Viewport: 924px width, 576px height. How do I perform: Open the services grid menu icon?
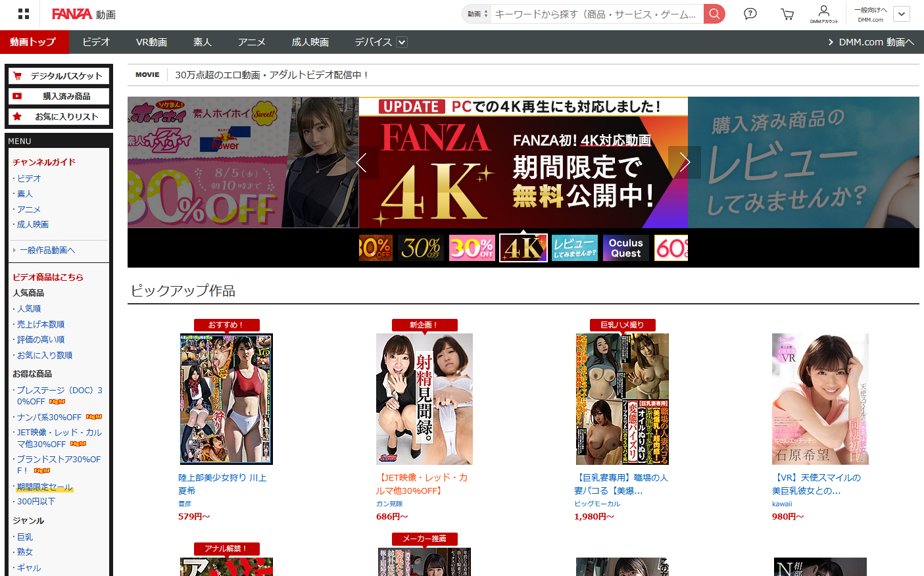tap(24, 14)
